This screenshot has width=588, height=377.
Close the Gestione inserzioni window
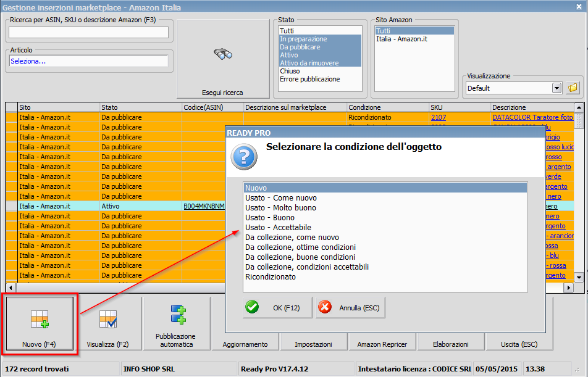(x=579, y=7)
